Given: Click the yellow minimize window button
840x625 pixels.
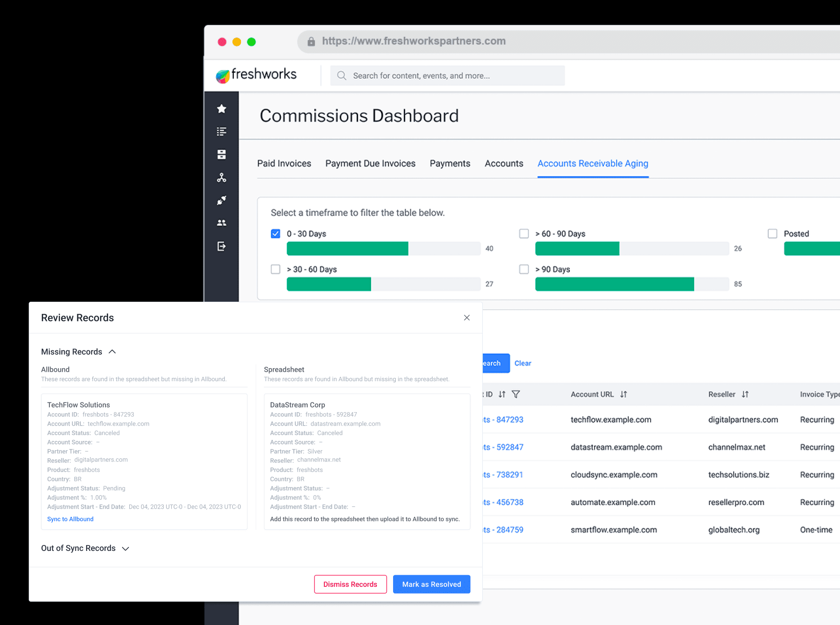Looking at the screenshot, I should (237, 42).
